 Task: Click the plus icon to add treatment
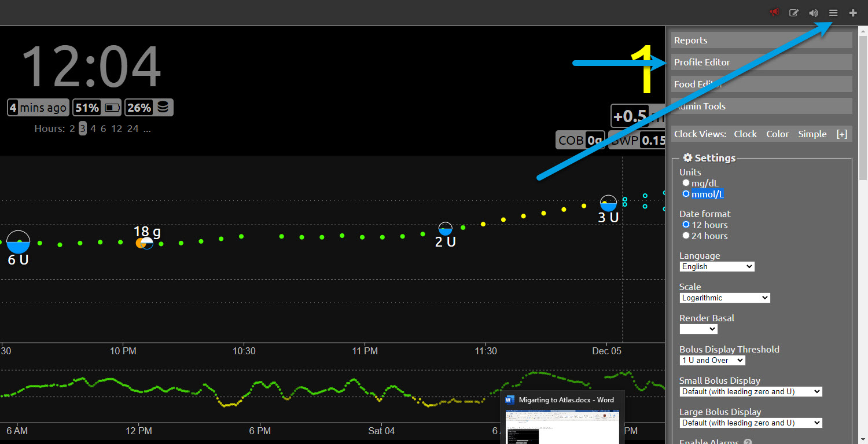click(x=853, y=13)
